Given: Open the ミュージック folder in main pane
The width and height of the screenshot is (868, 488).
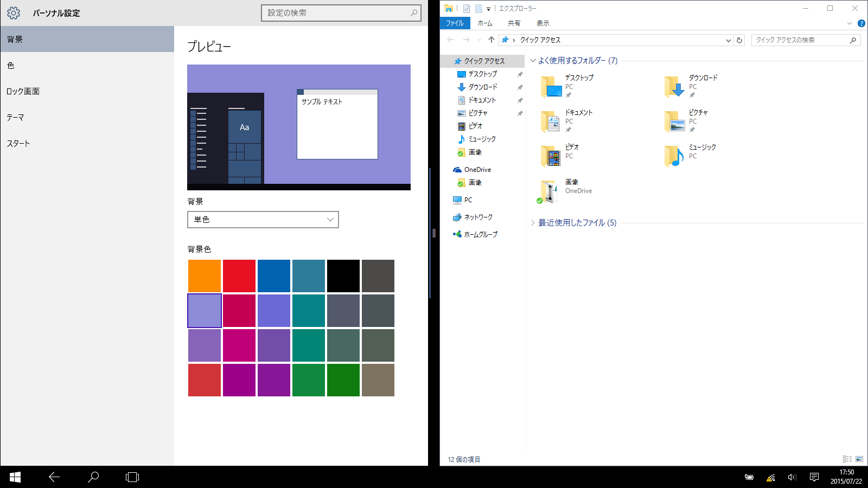Looking at the screenshot, I should click(675, 156).
